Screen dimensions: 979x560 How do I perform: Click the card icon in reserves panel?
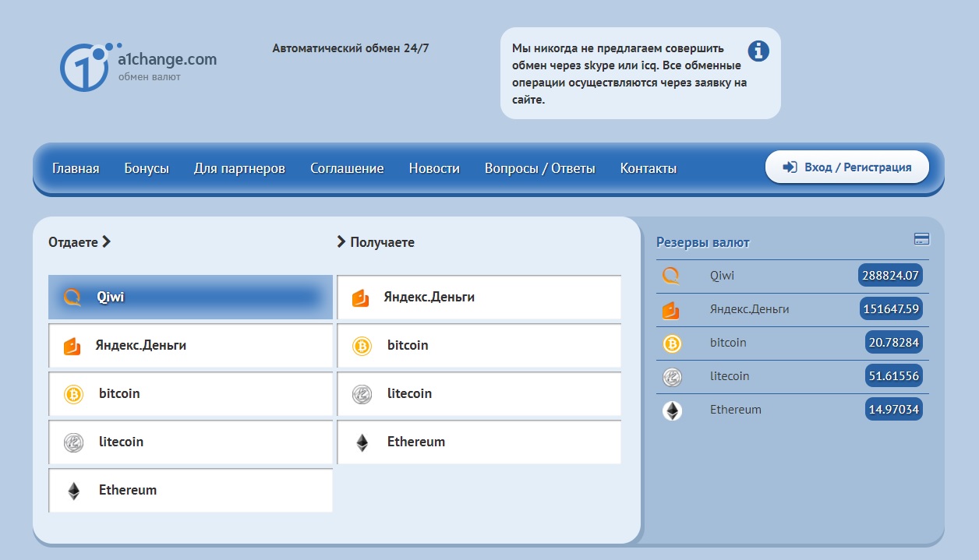(921, 239)
